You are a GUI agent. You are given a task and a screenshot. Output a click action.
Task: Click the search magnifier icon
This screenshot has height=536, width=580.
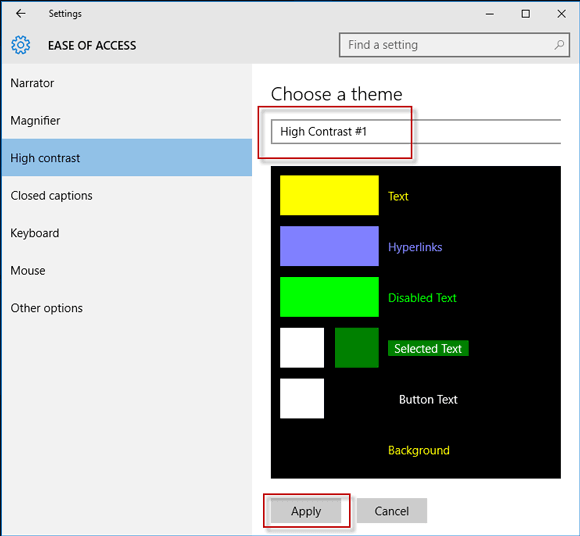(559, 45)
